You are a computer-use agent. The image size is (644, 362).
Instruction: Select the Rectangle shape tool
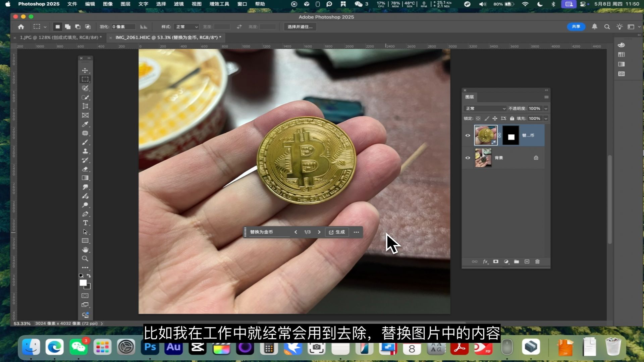point(85,241)
